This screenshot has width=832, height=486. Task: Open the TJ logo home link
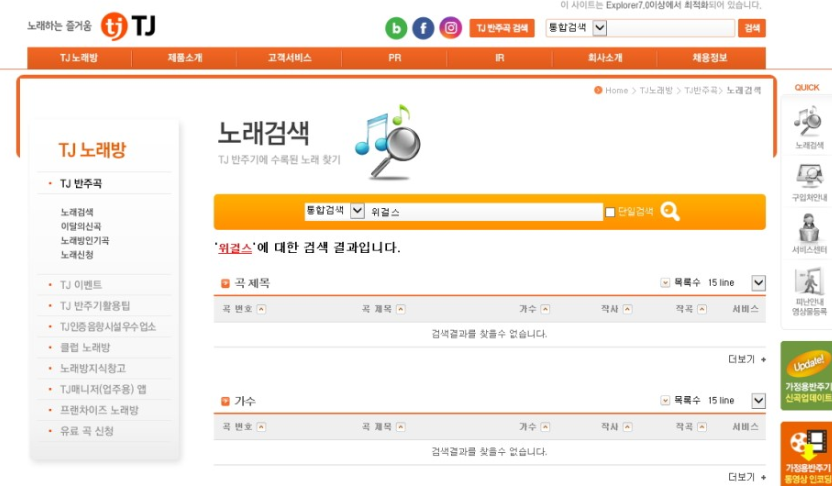pos(128,26)
